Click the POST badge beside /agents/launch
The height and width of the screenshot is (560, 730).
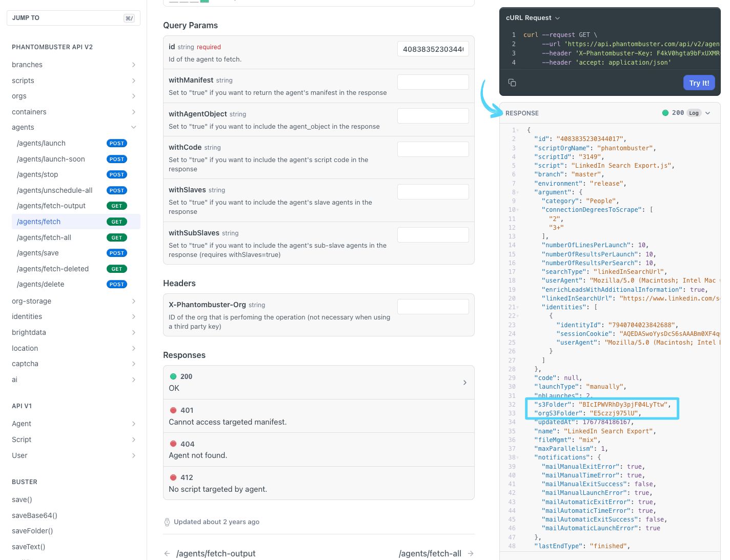click(x=117, y=143)
